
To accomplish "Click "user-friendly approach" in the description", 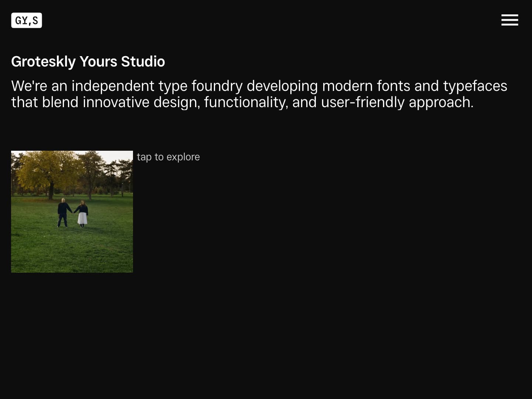I will 397,102.
